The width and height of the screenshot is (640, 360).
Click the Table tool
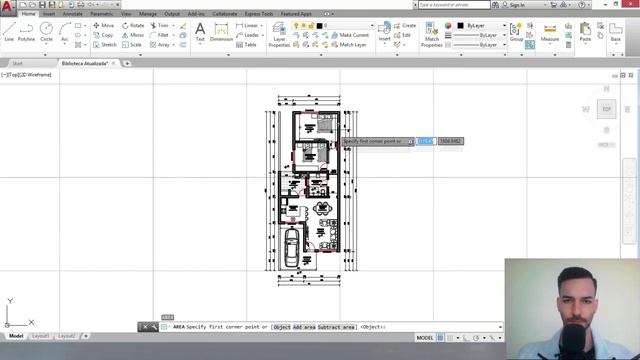tap(246, 44)
